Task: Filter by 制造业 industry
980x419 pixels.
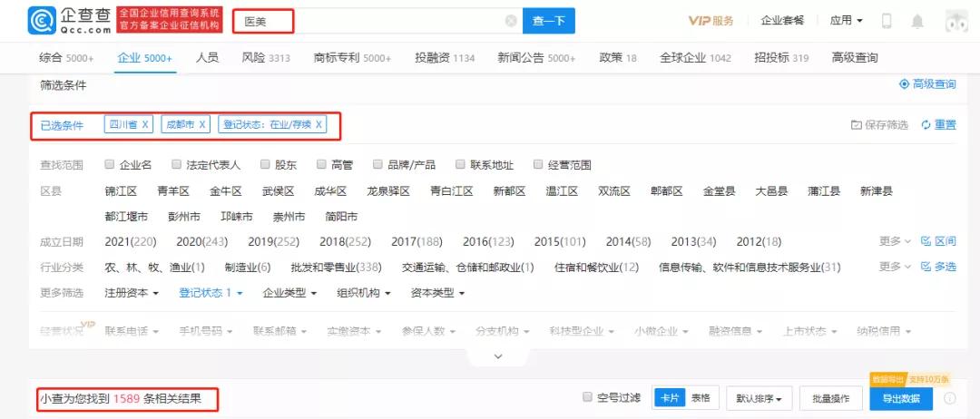Action: pos(248,268)
